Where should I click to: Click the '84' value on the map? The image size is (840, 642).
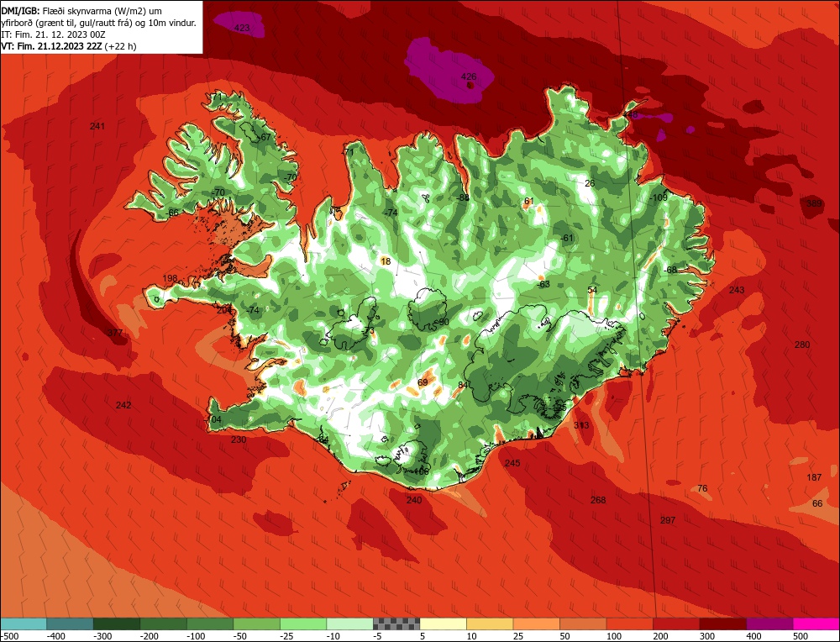(x=464, y=386)
